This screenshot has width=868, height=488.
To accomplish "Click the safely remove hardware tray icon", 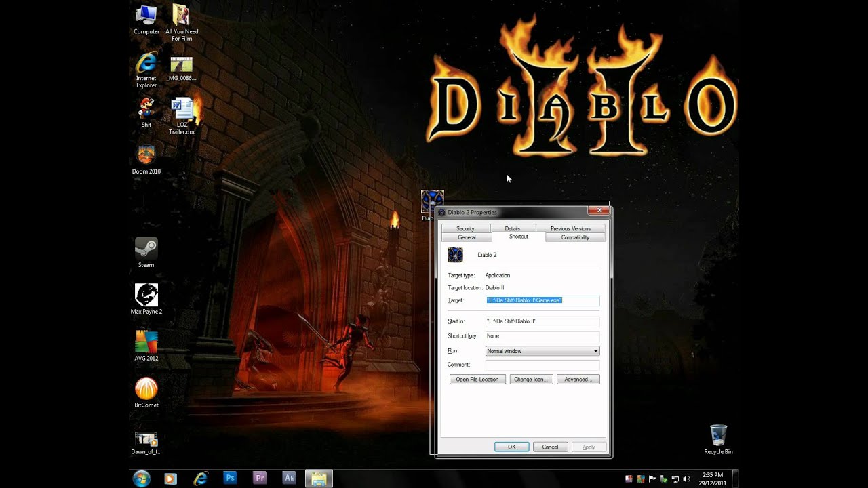I will click(664, 479).
